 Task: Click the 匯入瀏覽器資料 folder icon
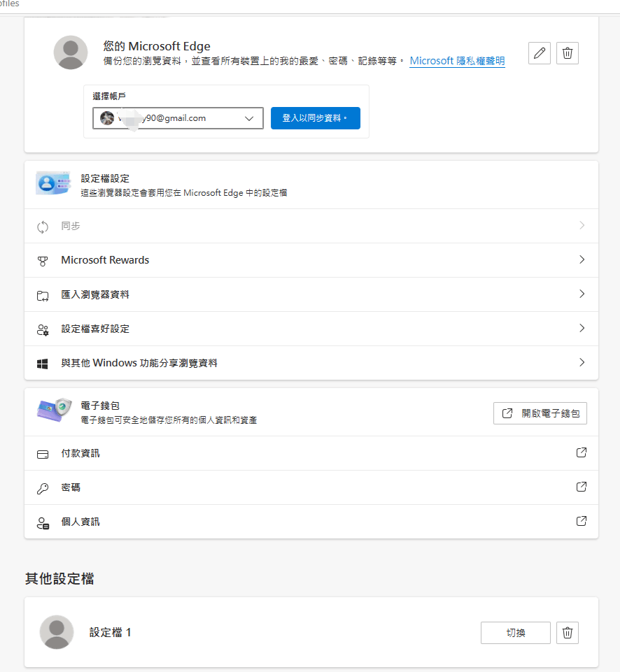[43, 295]
